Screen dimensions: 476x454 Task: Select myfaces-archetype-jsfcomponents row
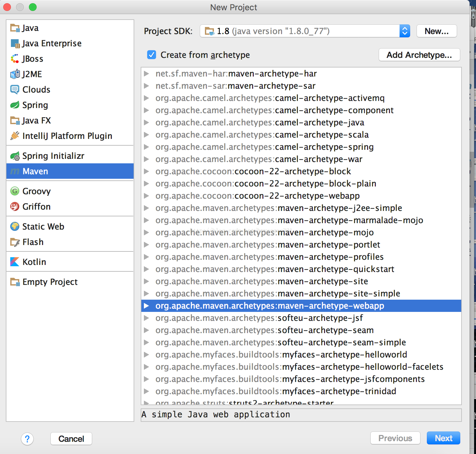[301, 379]
